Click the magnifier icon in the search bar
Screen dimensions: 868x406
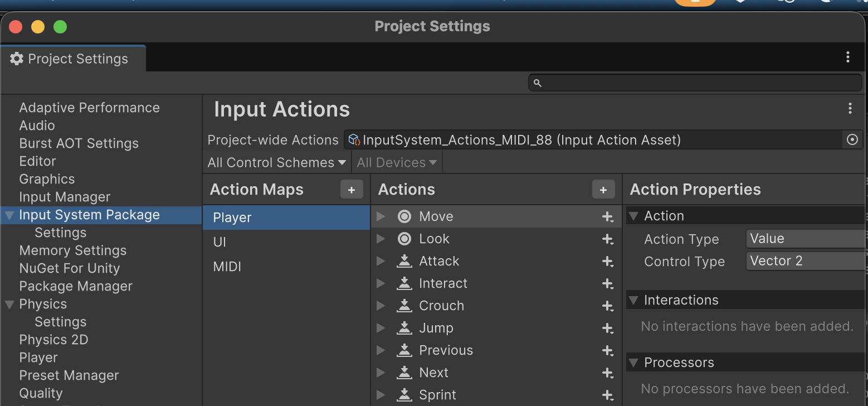click(x=537, y=83)
